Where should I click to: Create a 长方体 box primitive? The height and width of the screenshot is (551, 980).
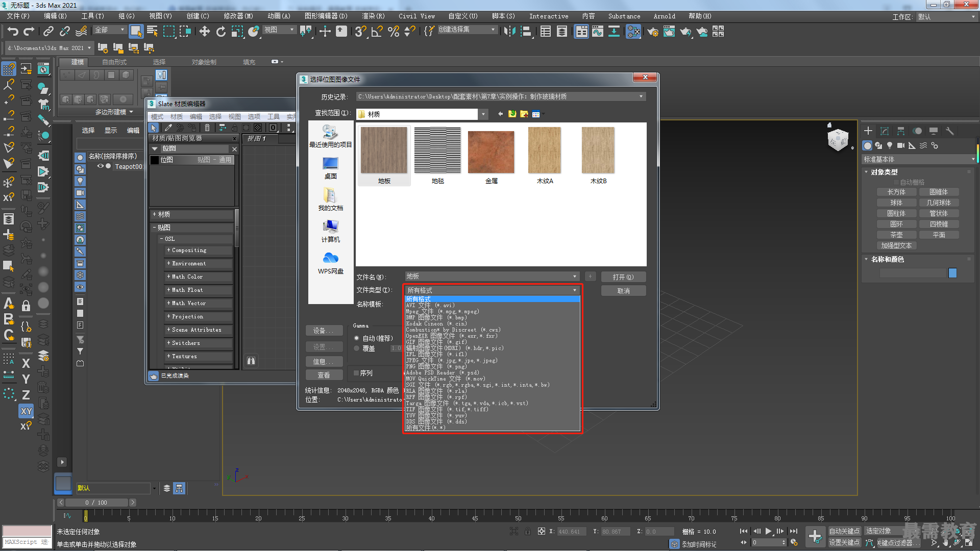click(896, 192)
